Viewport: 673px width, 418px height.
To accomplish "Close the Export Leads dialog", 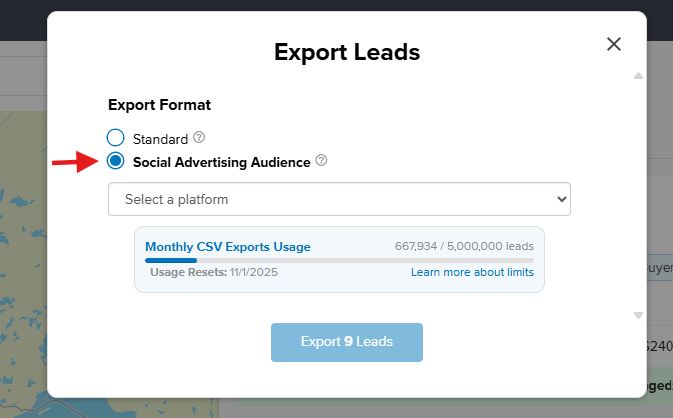I will (614, 44).
